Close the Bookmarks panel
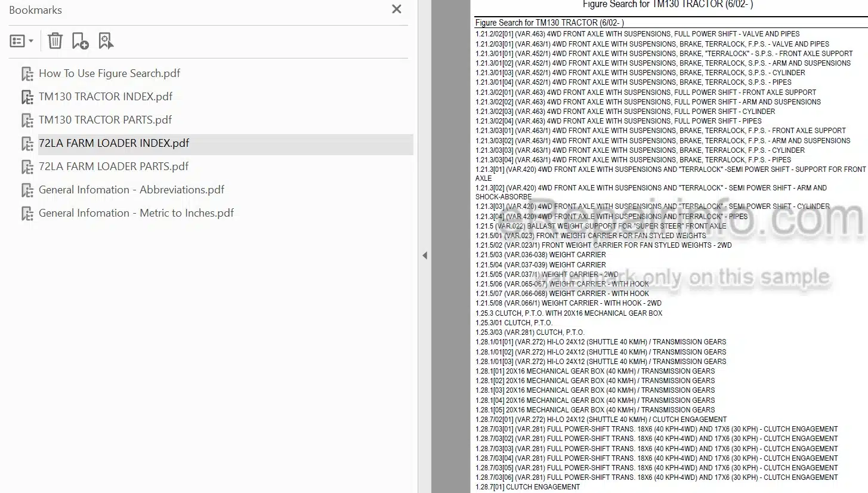Image resolution: width=868 pixels, height=493 pixels. click(396, 9)
